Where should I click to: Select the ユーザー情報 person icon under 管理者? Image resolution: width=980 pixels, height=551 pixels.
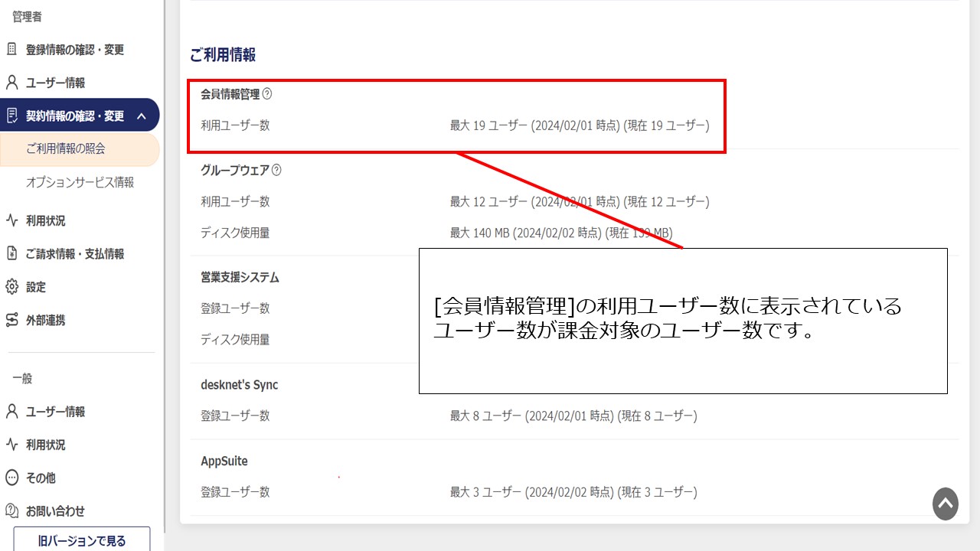pos(11,82)
